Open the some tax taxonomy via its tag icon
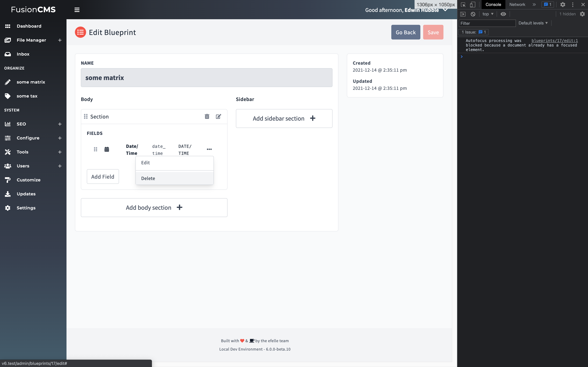The image size is (588, 367). click(8, 96)
